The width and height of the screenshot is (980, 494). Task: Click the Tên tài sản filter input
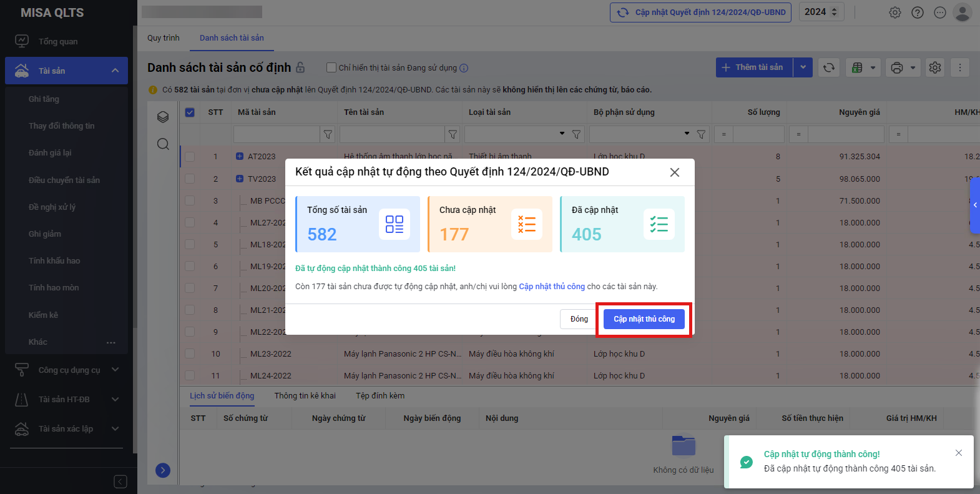coord(393,134)
